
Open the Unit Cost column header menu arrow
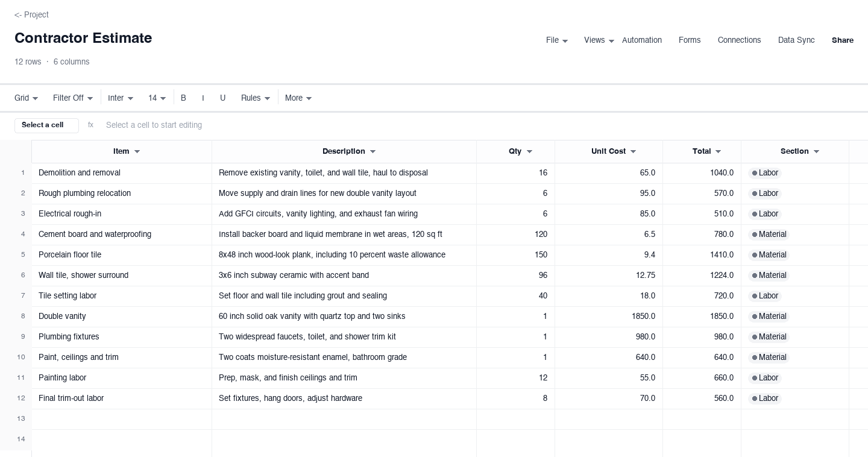click(633, 152)
